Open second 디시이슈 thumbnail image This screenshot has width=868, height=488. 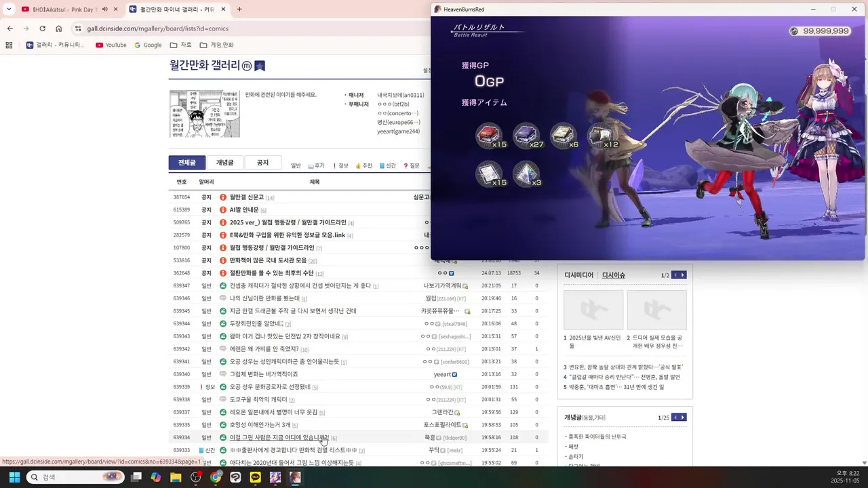656,310
